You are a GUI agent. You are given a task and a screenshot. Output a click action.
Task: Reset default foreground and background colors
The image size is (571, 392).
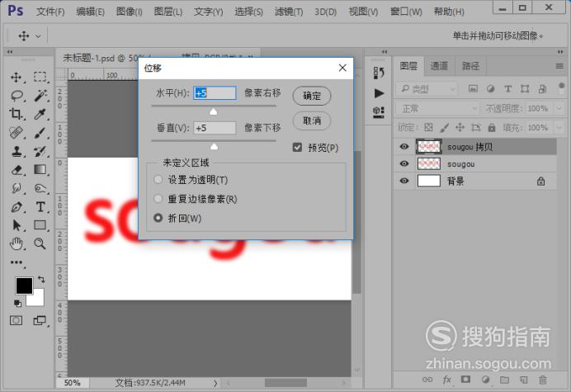[x=17, y=303]
